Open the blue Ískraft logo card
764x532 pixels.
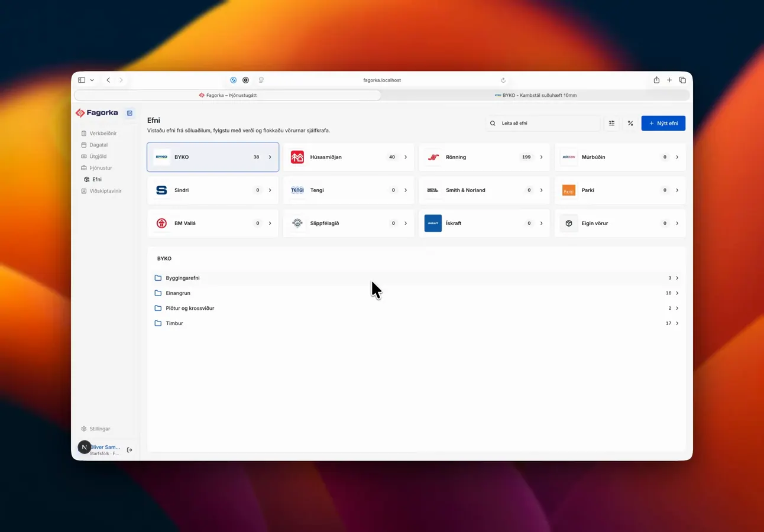[433, 223]
